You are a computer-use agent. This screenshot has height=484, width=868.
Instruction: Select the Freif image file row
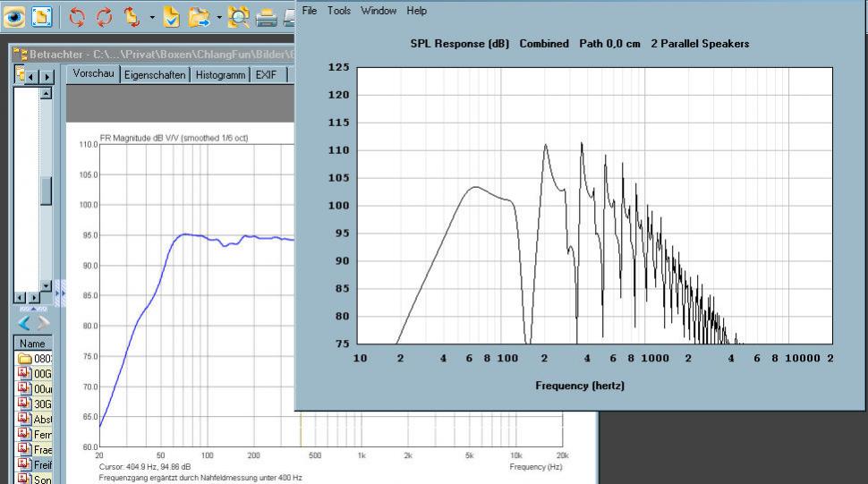[34, 464]
